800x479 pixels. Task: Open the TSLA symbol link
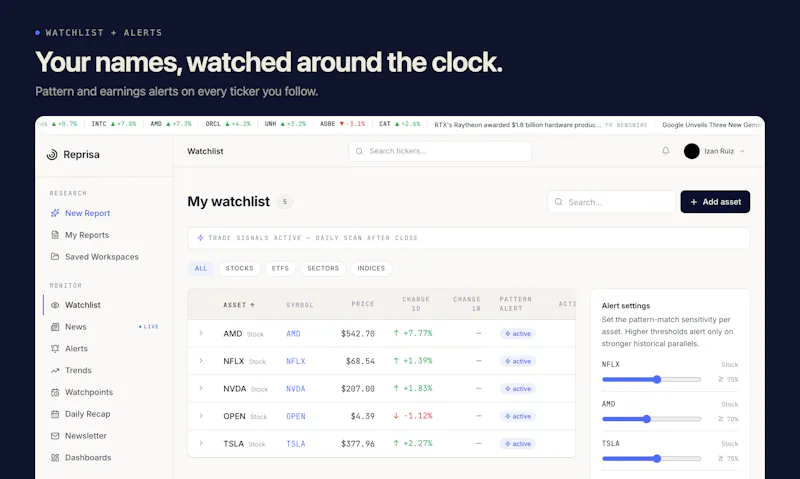point(295,444)
